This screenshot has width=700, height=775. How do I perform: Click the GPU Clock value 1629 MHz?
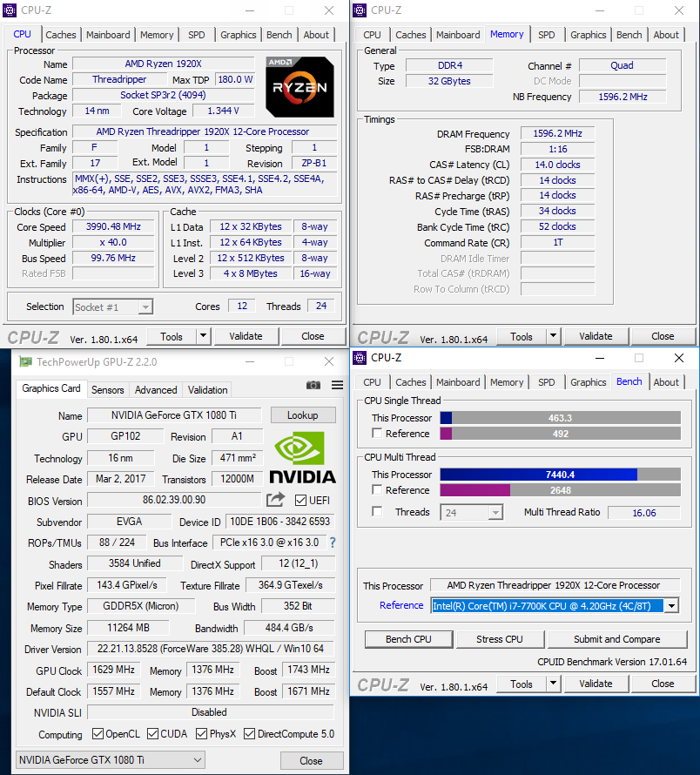coord(114,670)
